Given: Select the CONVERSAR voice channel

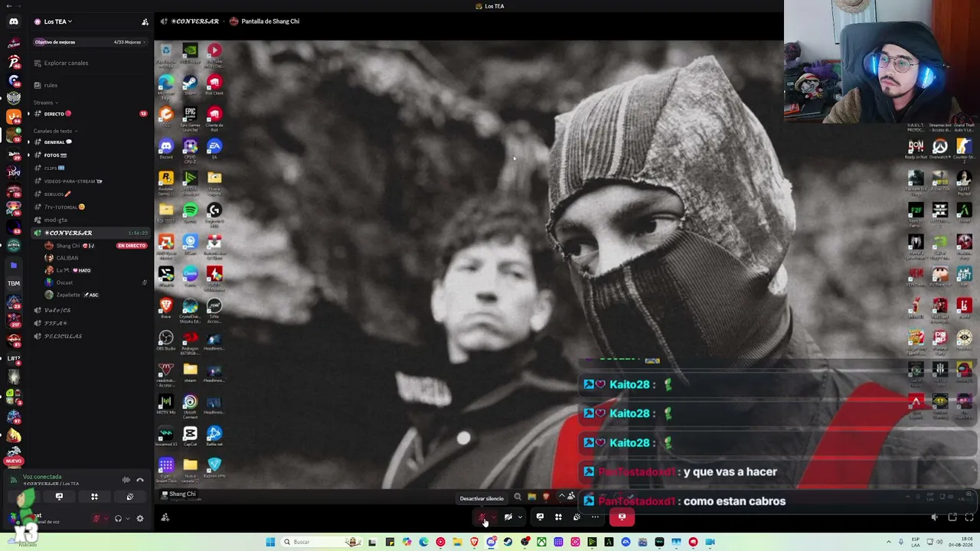Looking at the screenshot, I should coord(90,233).
